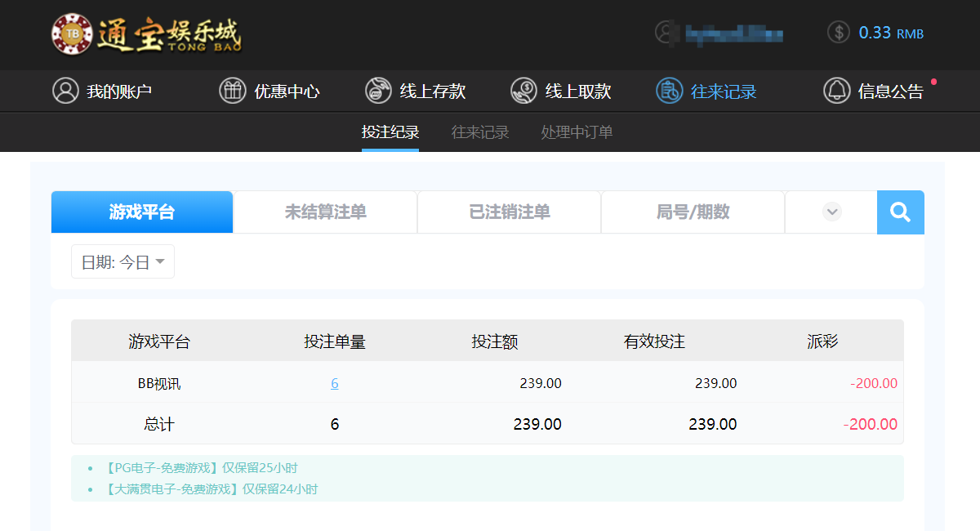980x531 pixels.
Task: Click the linked bet count 6 for BB视讯
Action: click(335, 382)
